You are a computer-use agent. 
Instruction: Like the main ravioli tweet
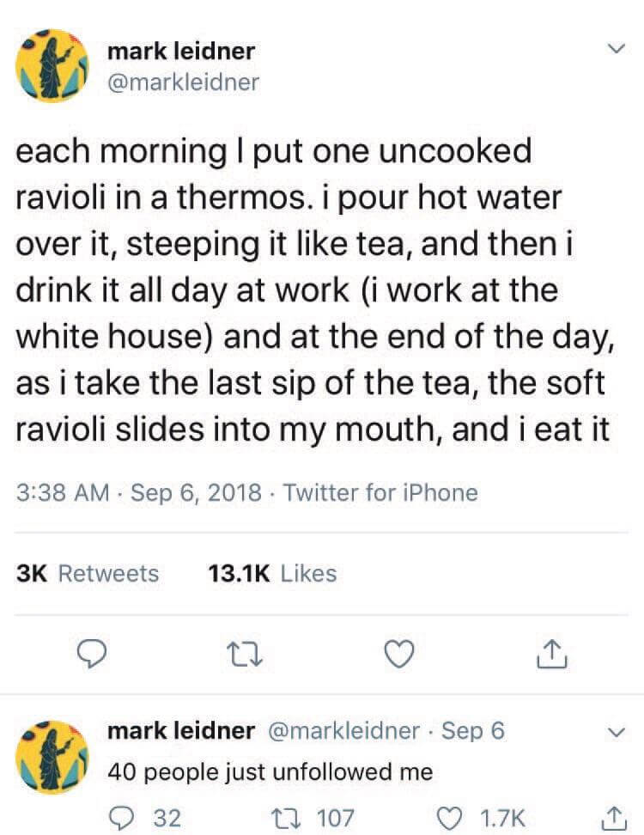pyautogui.click(x=397, y=655)
